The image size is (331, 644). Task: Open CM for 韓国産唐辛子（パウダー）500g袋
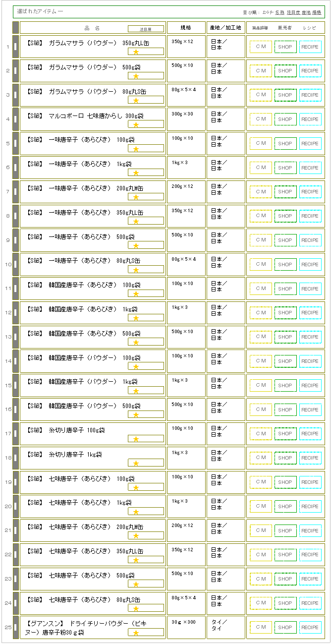tap(261, 410)
